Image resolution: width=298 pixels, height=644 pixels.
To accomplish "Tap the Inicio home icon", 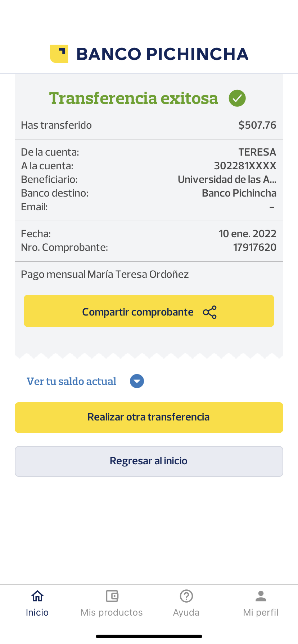I will 37,596.
